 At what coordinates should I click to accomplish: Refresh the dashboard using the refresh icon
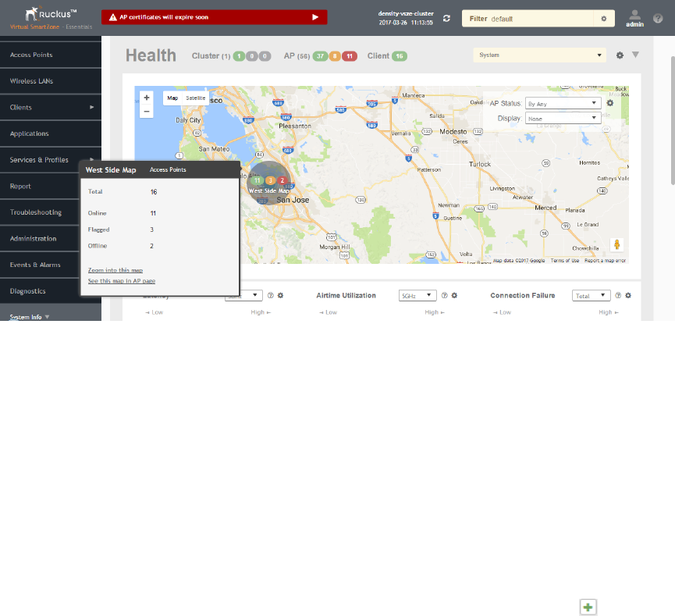pyautogui.click(x=446, y=19)
